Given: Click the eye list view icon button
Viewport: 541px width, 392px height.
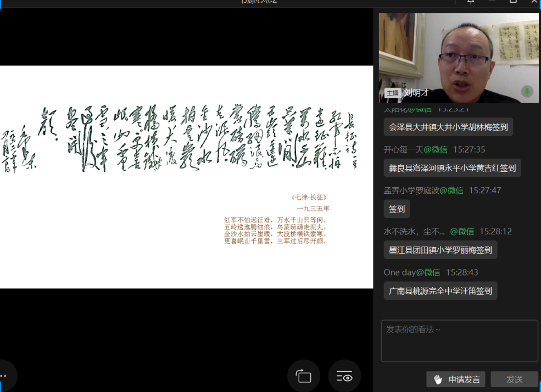Looking at the screenshot, I should pos(344,376).
